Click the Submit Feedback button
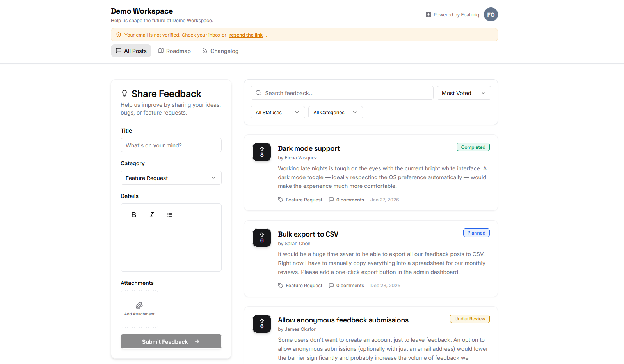This screenshot has height=364, width=624. coord(171,341)
